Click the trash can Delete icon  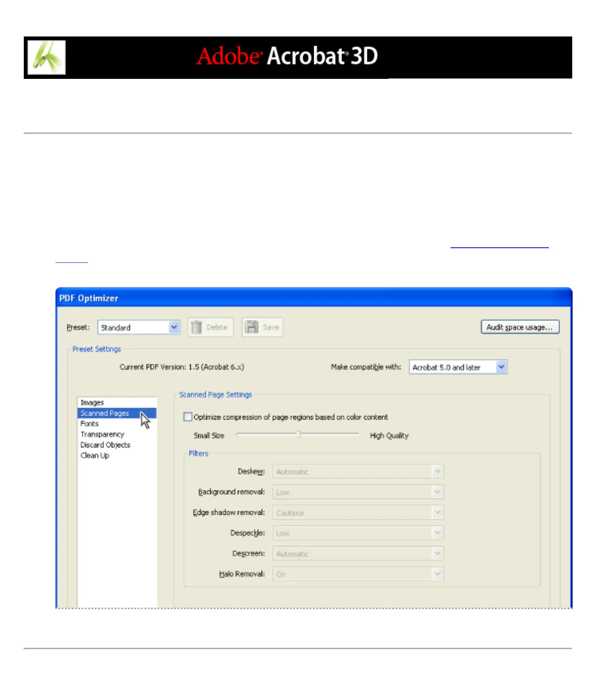197,327
